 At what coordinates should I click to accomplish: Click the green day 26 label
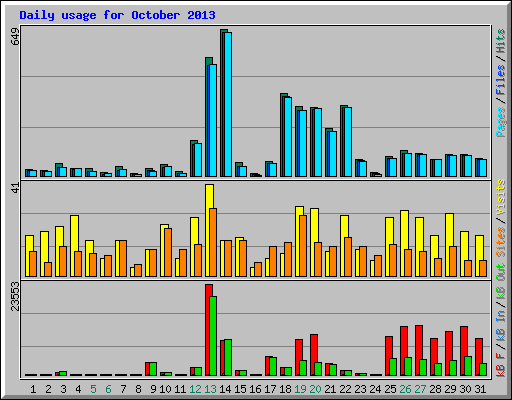405,389
